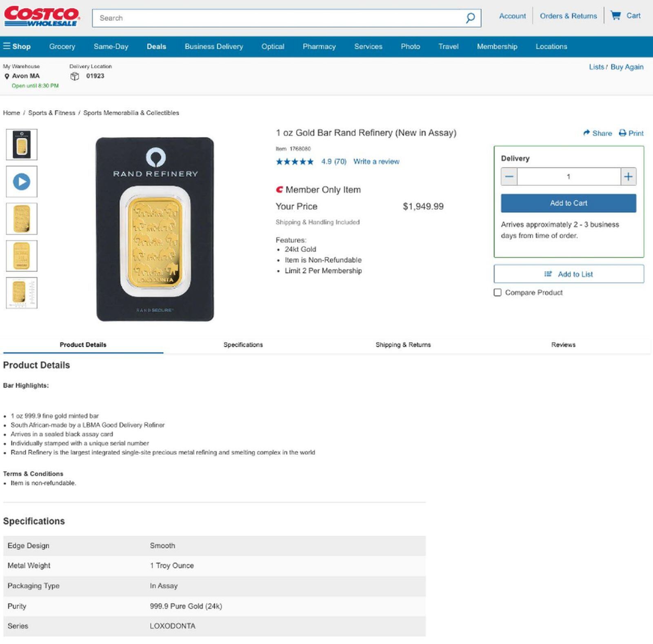Increase quantity with the plus stepper
This screenshot has width=653, height=644.
(628, 176)
